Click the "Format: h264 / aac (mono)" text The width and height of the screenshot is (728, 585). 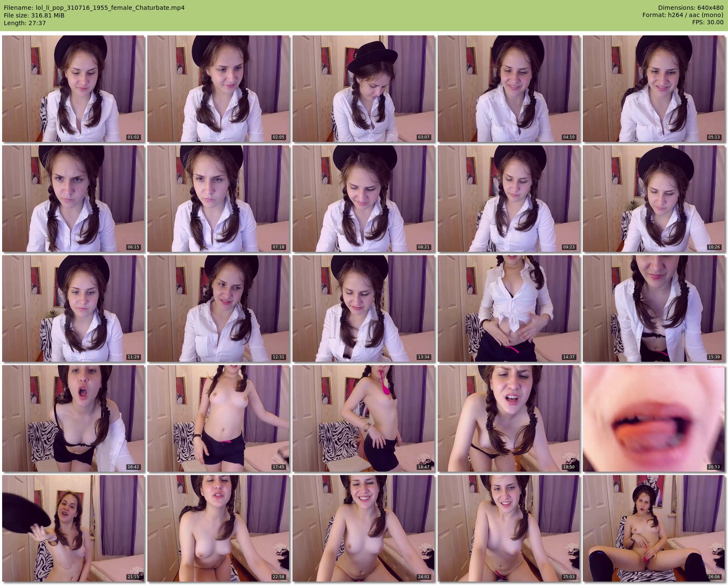click(683, 15)
